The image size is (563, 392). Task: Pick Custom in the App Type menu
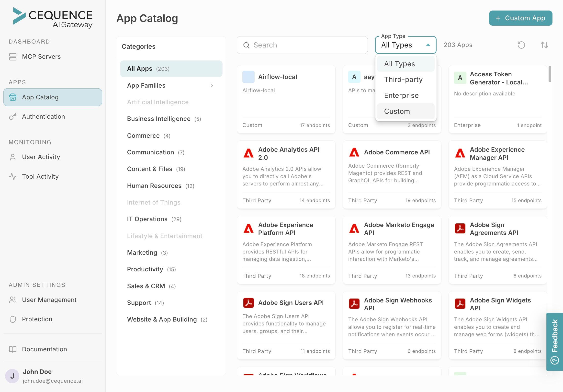click(397, 111)
